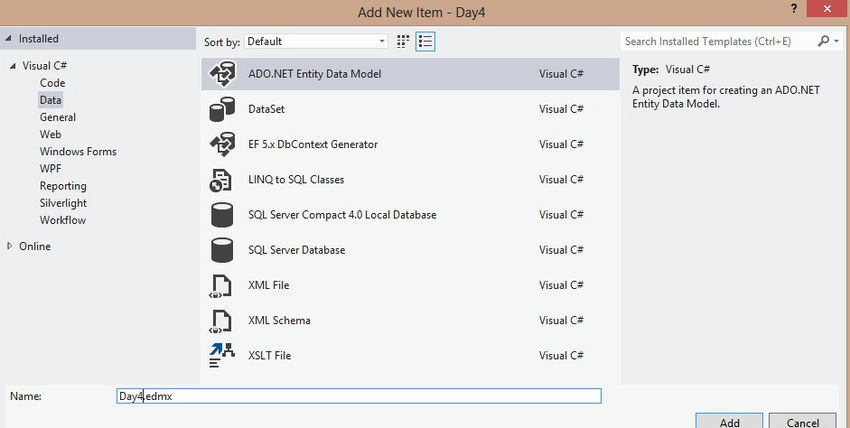
Task: Select the WPF category
Action: [50, 169]
